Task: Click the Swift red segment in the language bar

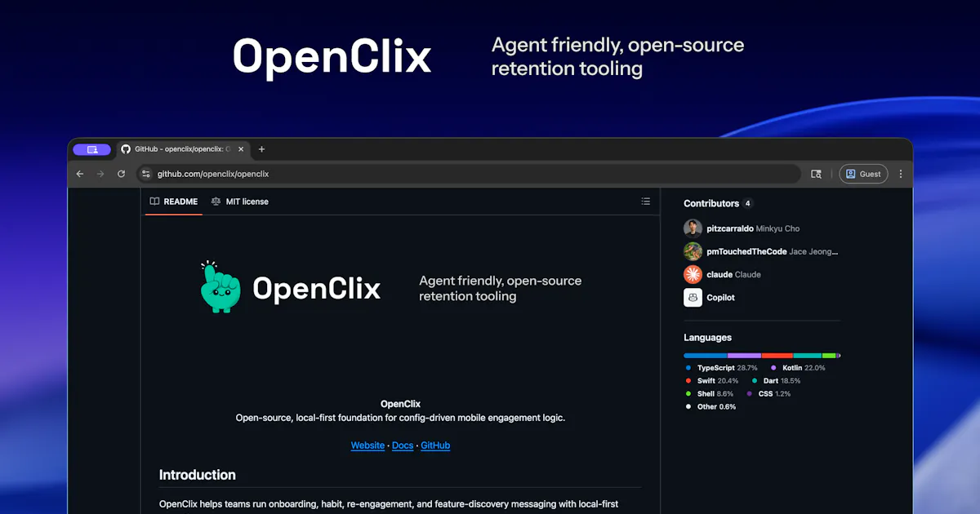Action: (x=777, y=356)
